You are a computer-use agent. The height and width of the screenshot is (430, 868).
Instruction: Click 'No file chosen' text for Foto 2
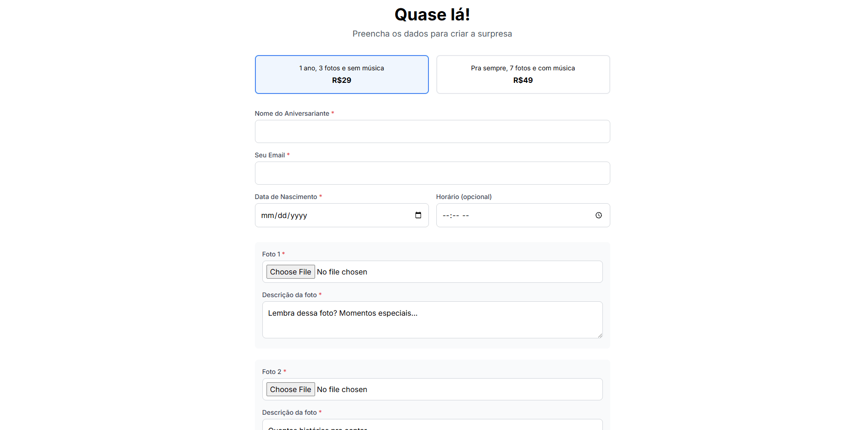click(x=342, y=390)
